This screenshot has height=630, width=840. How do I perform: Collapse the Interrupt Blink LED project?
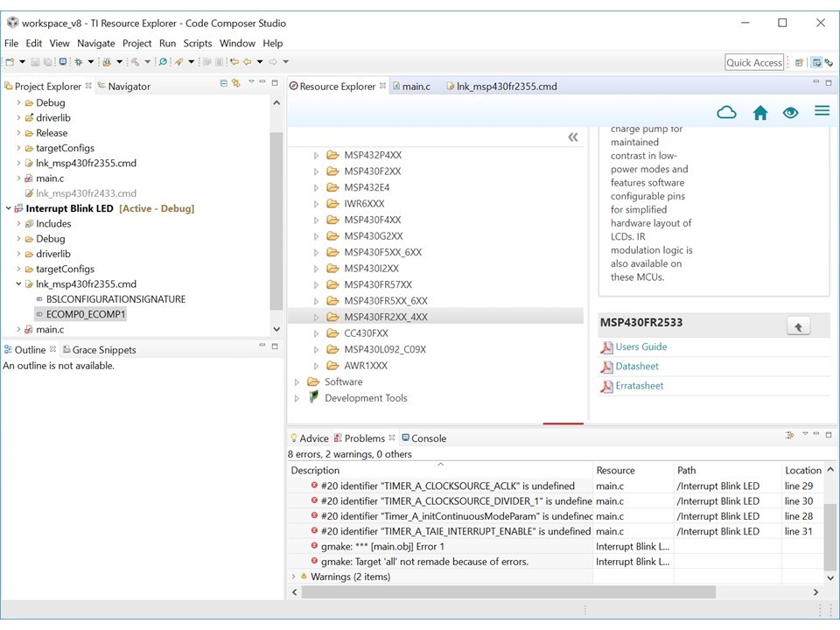click(x=9, y=208)
